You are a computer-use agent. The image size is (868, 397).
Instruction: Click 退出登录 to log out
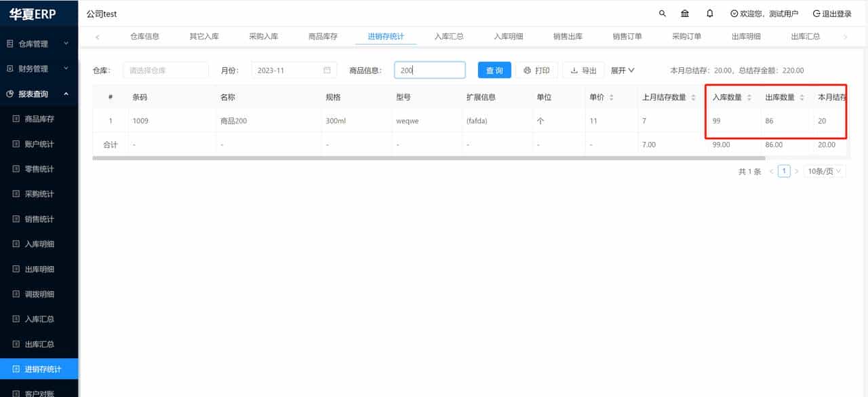click(833, 13)
